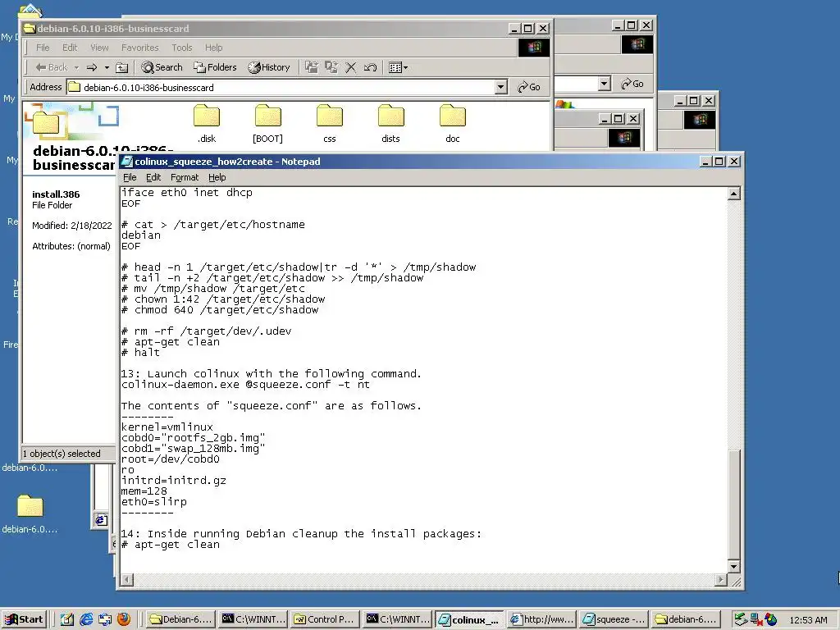Click the colorful tray icon beside the clock

click(771, 619)
